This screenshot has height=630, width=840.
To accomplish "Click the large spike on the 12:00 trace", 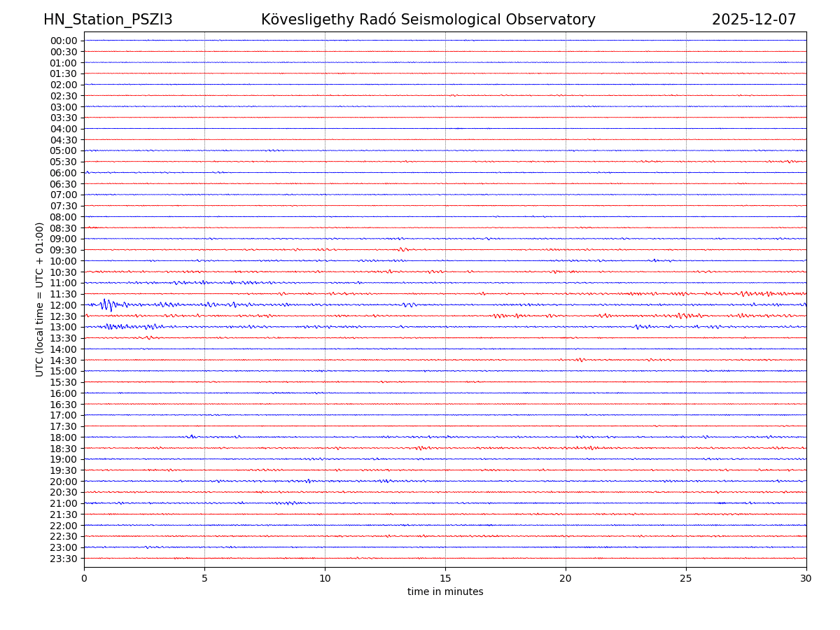I will point(106,304).
